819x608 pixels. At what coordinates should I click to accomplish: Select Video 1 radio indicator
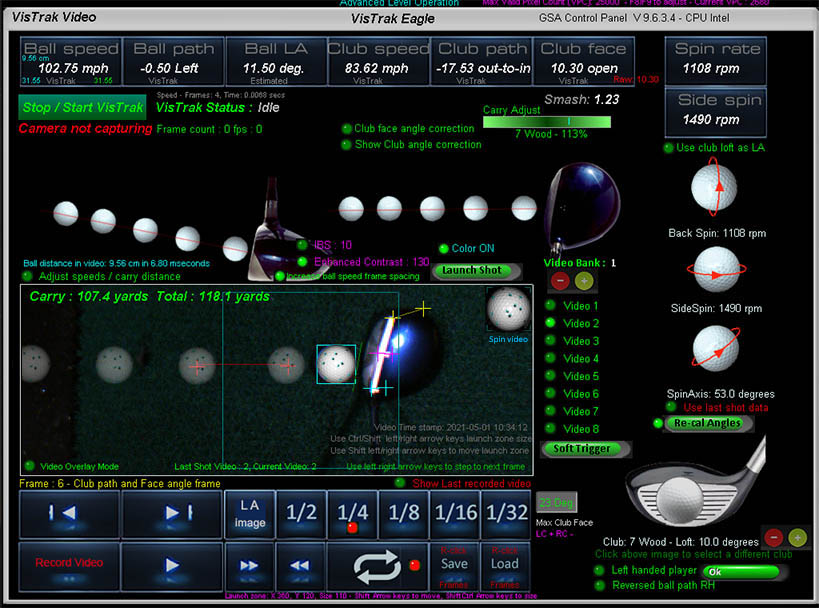tap(550, 305)
